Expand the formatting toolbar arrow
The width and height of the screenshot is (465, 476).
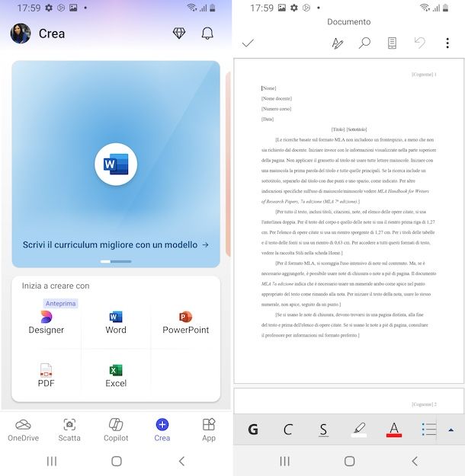451,430
